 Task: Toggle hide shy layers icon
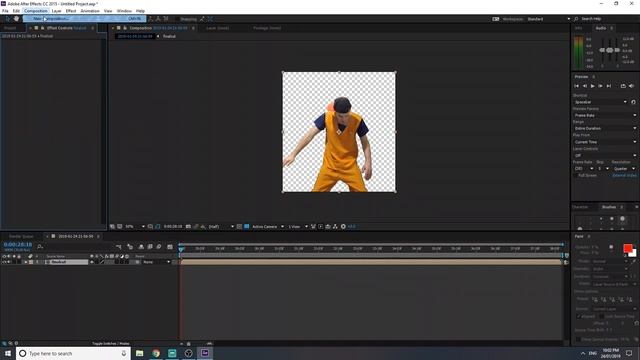(141, 247)
